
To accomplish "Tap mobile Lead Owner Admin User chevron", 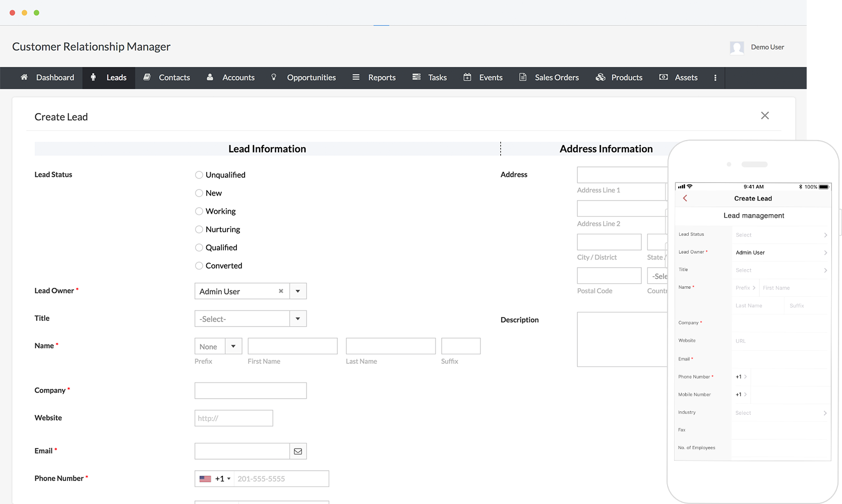I will (x=825, y=253).
